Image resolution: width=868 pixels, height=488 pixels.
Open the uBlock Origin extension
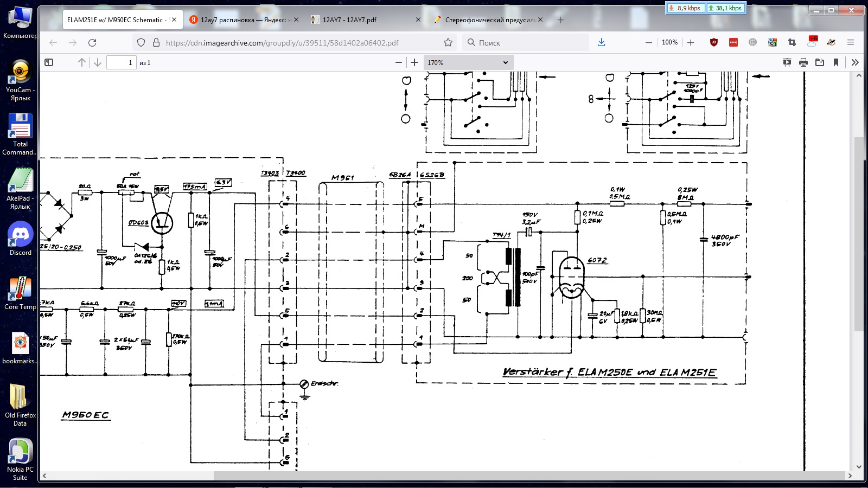714,42
